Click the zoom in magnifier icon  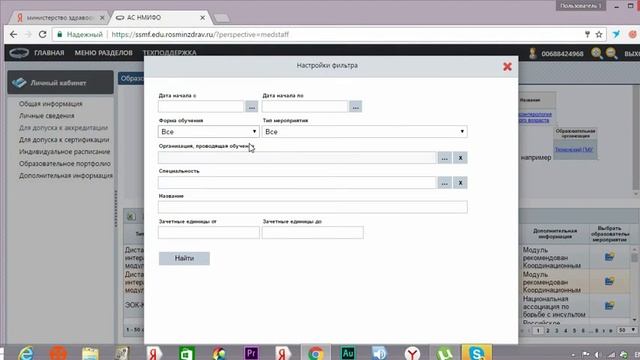[596, 53]
